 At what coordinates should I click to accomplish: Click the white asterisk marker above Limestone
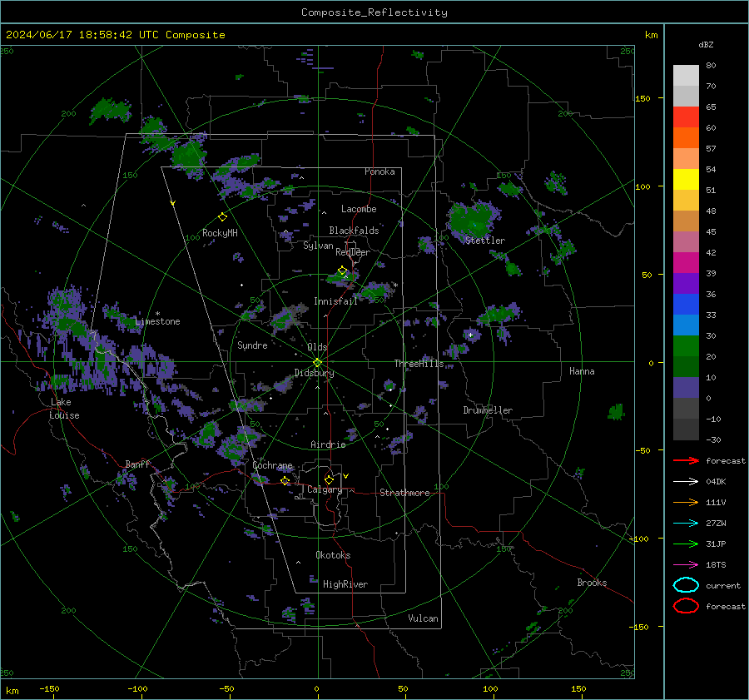click(x=157, y=314)
